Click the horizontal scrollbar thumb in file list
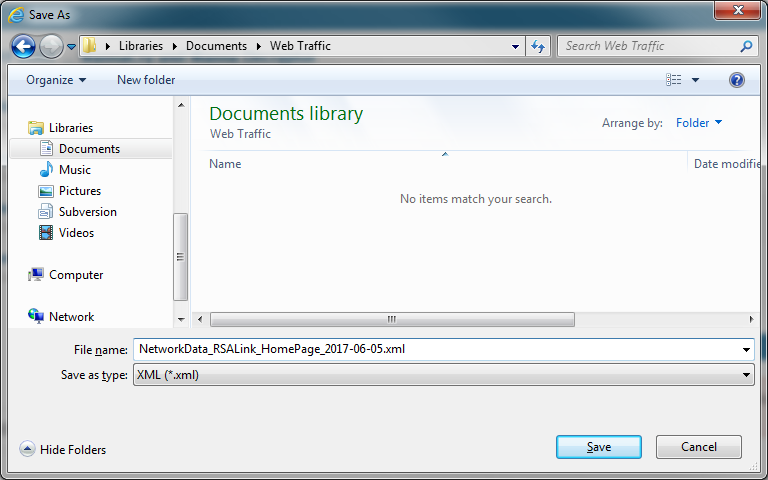Screen dimensions: 768x480 392,319
